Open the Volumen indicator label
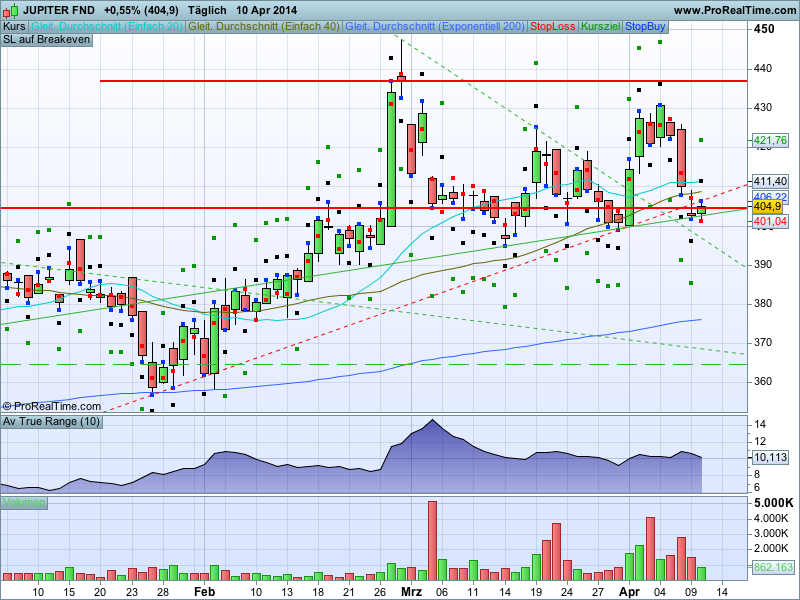Viewport: 800px width, 600px height. click(x=24, y=502)
